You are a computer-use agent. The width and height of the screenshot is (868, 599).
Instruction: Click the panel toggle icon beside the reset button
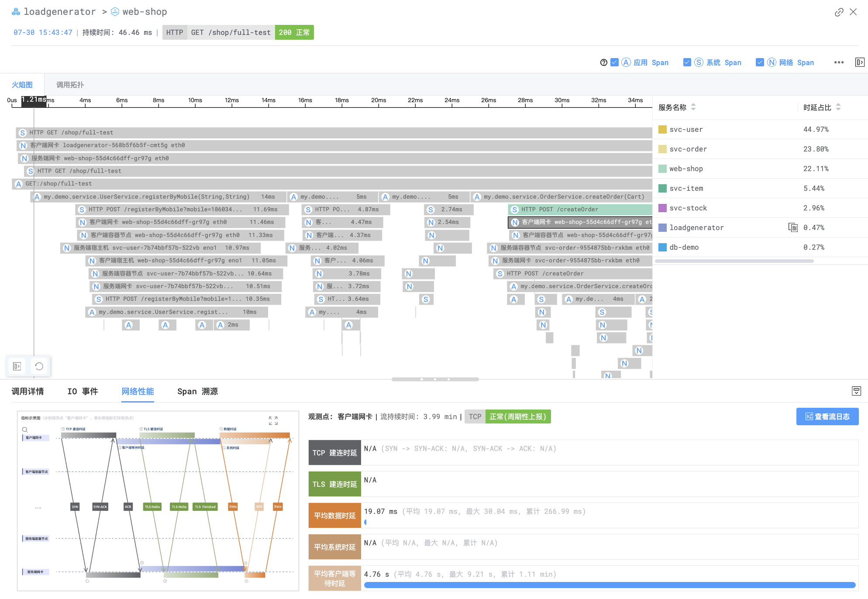click(x=17, y=366)
